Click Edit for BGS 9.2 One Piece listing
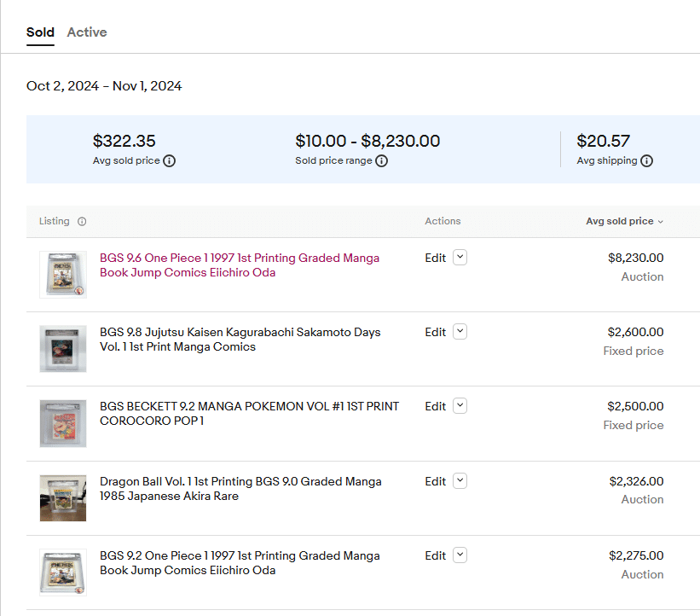The image size is (700, 616). 435,555
